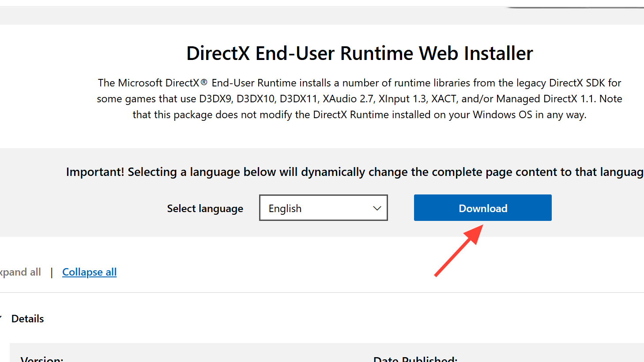The image size is (644, 362).
Task: Open the Select language combo box
Action: coord(323,208)
